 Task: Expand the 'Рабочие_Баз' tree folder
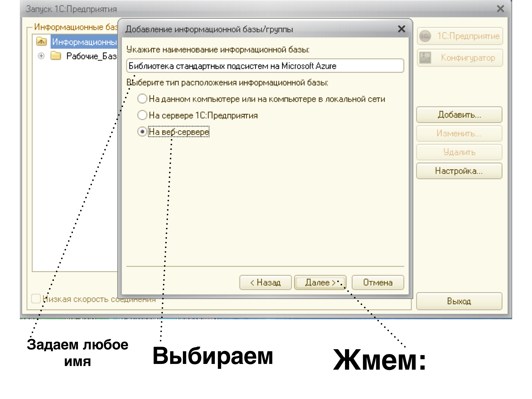coord(41,56)
